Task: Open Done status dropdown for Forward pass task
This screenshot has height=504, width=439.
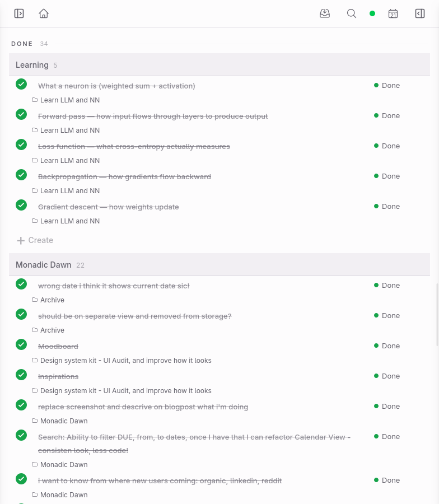Action: 387,116
